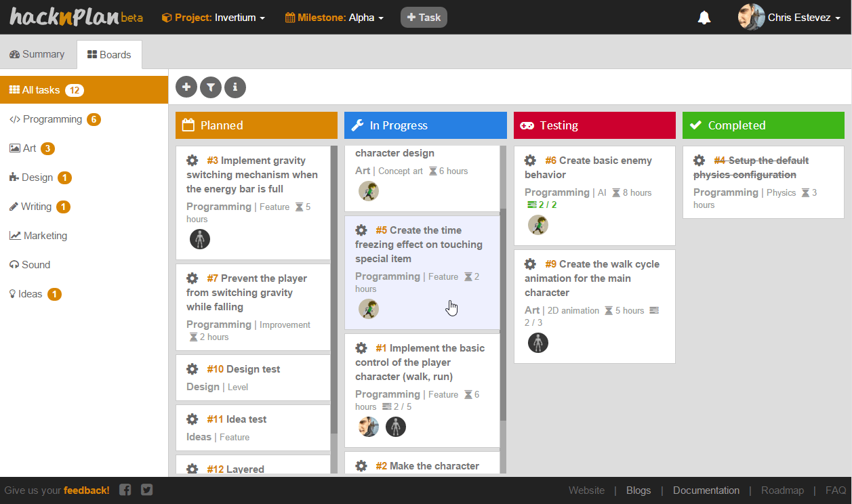Switch to the Summary tab
This screenshot has width=852, height=504.
(x=37, y=54)
